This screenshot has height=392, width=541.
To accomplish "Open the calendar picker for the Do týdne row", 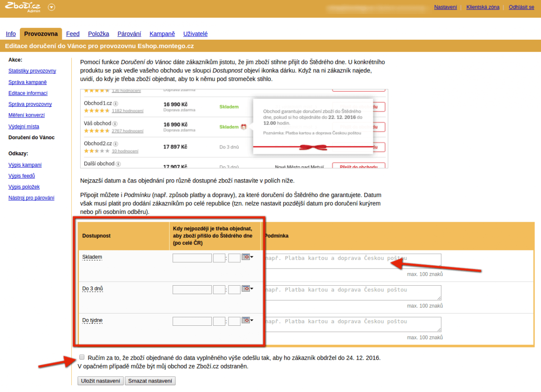I will coord(246,320).
